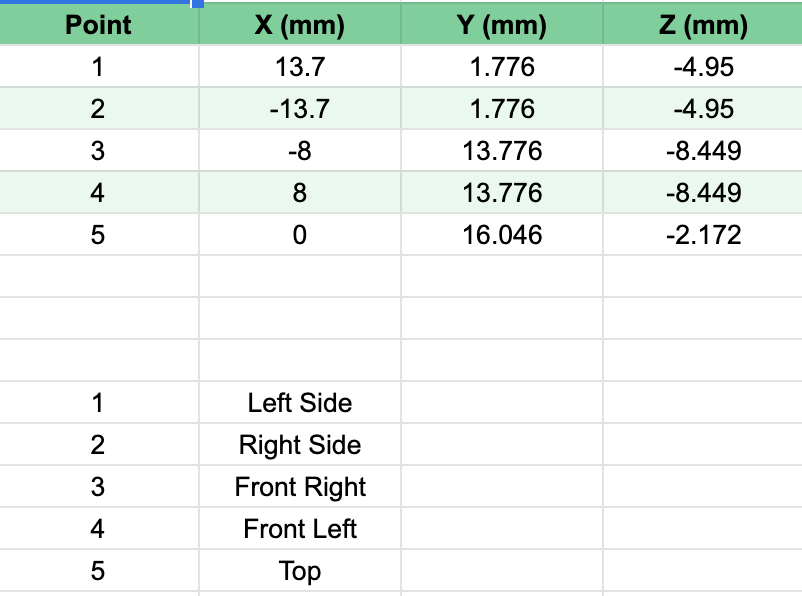Image resolution: width=802 pixels, height=596 pixels.
Task: Select the cell with value 13.7
Action: [300, 67]
